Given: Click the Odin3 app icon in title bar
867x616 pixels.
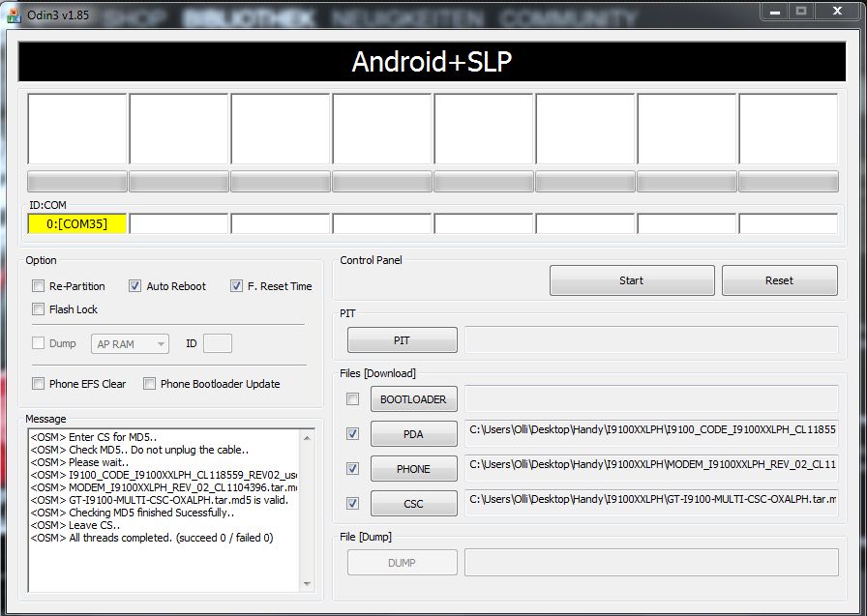Looking at the screenshot, I should pos(14,15).
